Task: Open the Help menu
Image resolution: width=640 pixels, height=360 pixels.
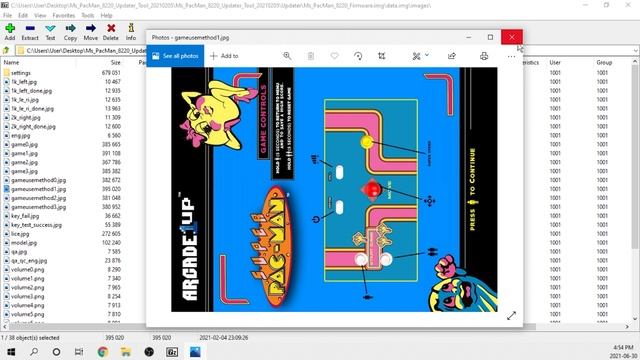Action: point(106,16)
